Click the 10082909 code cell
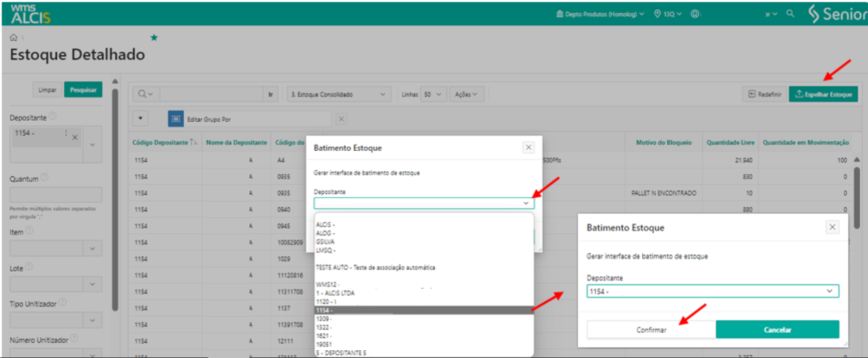This screenshot has width=868, height=358. (x=290, y=242)
